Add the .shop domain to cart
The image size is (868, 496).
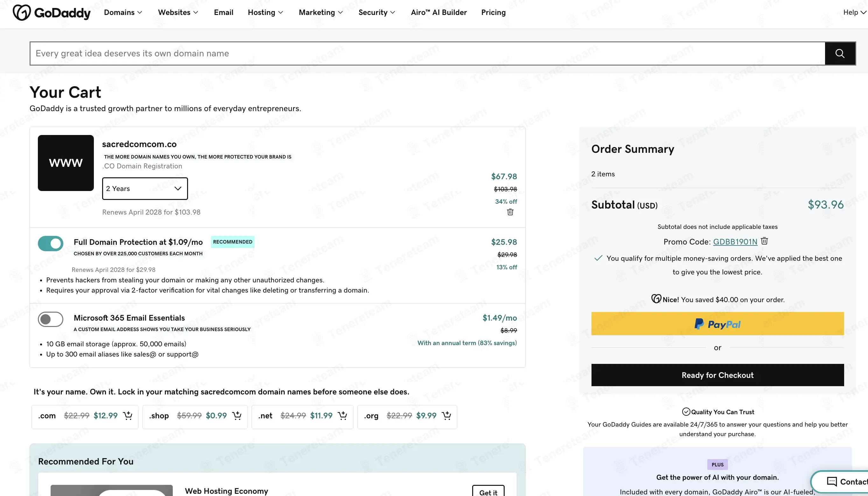pyautogui.click(x=237, y=415)
